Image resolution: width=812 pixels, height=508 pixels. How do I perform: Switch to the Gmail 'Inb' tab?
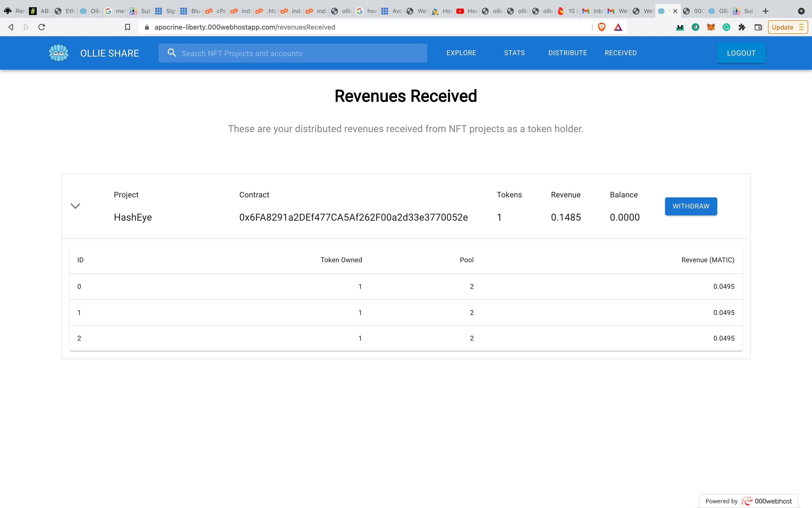pyautogui.click(x=593, y=11)
